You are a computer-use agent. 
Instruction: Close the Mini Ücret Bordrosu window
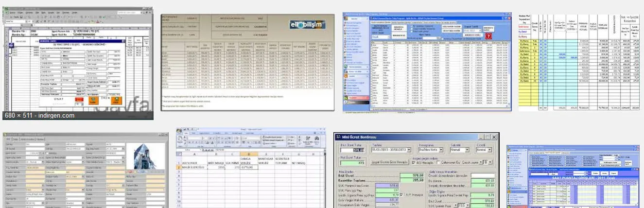click(x=494, y=138)
